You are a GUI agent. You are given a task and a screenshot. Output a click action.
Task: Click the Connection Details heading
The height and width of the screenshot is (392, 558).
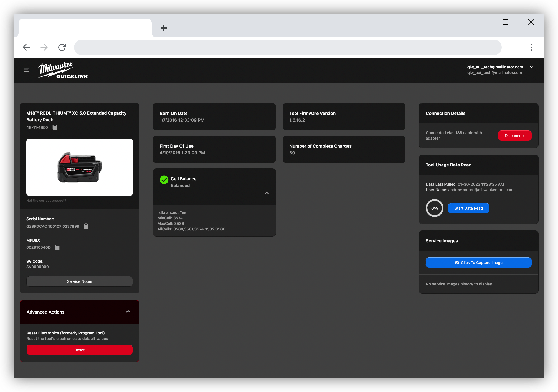(x=445, y=113)
